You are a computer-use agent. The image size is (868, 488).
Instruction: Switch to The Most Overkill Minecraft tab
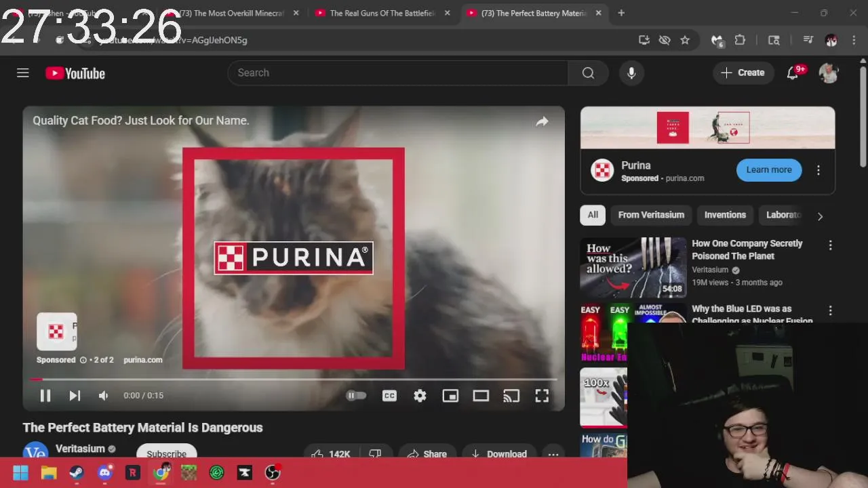pos(231,13)
